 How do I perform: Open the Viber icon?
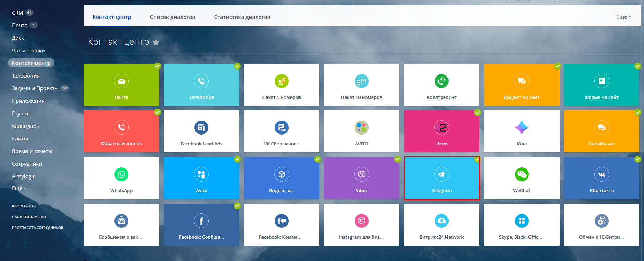point(362,174)
